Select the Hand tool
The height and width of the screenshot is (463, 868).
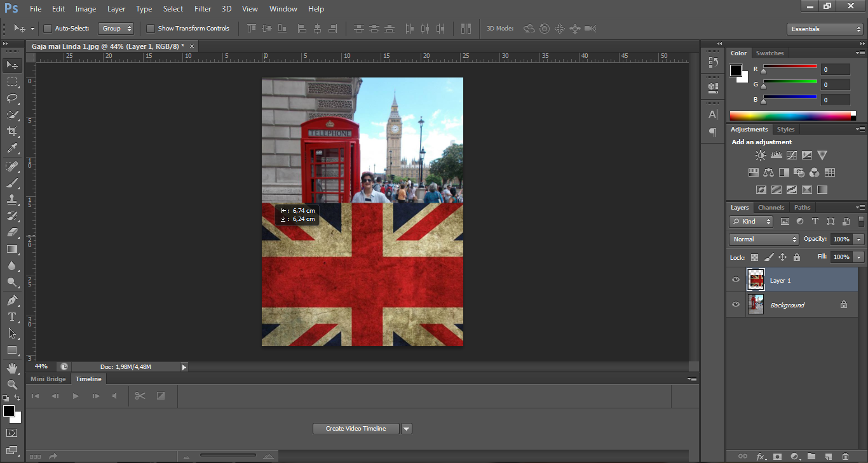pyautogui.click(x=12, y=368)
